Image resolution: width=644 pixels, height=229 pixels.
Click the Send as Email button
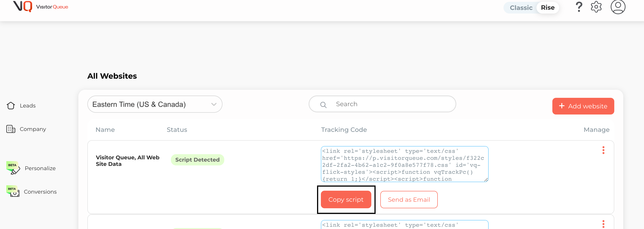(x=409, y=199)
